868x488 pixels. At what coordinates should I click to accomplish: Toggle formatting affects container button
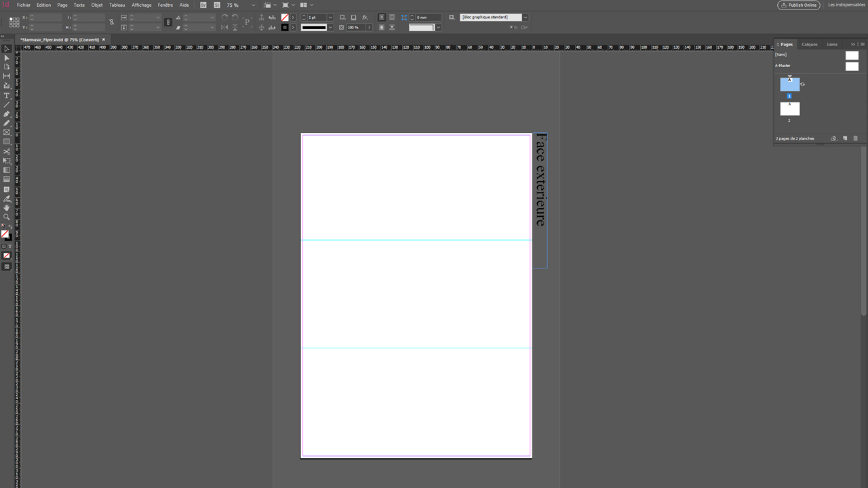tap(3, 247)
